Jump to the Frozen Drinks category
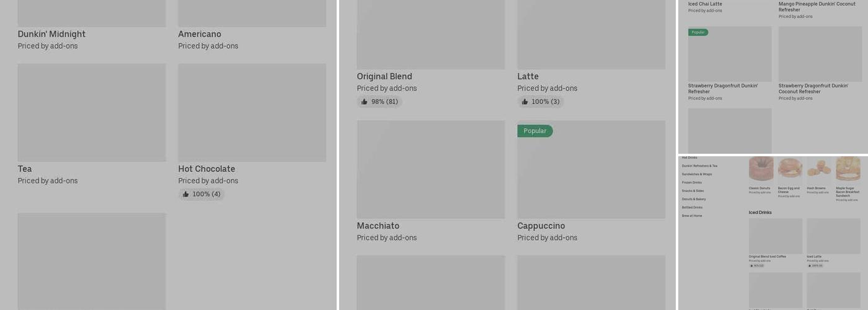 point(692,182)
